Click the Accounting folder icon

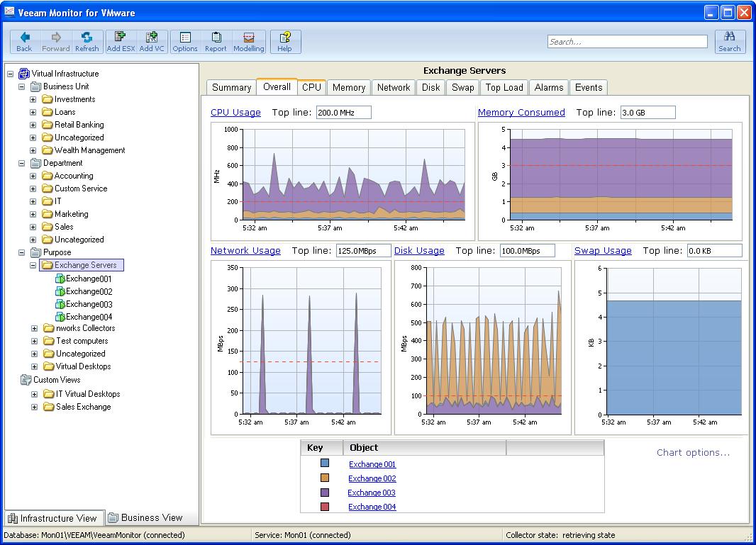pyautogui.click(x=48, y=176)
